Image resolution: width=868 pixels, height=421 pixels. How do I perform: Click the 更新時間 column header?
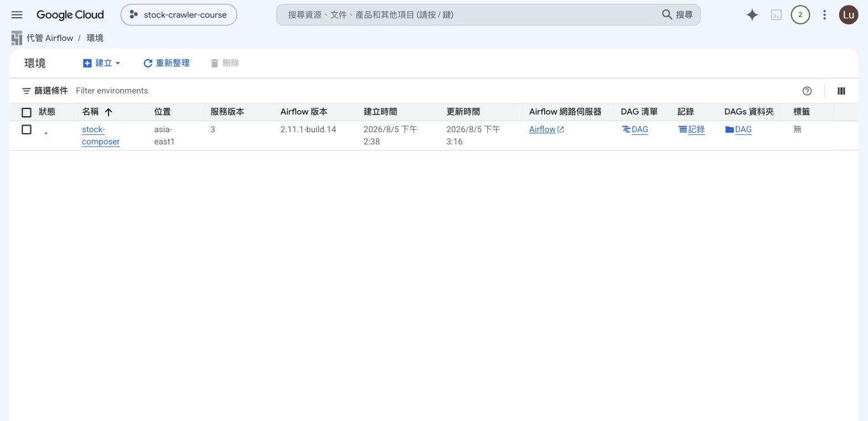(x=463, y=112)
